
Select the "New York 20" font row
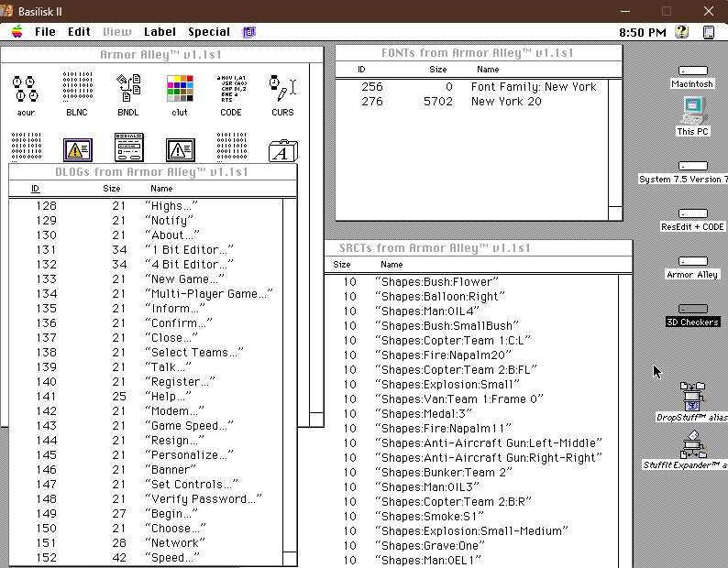click(506, 102)
